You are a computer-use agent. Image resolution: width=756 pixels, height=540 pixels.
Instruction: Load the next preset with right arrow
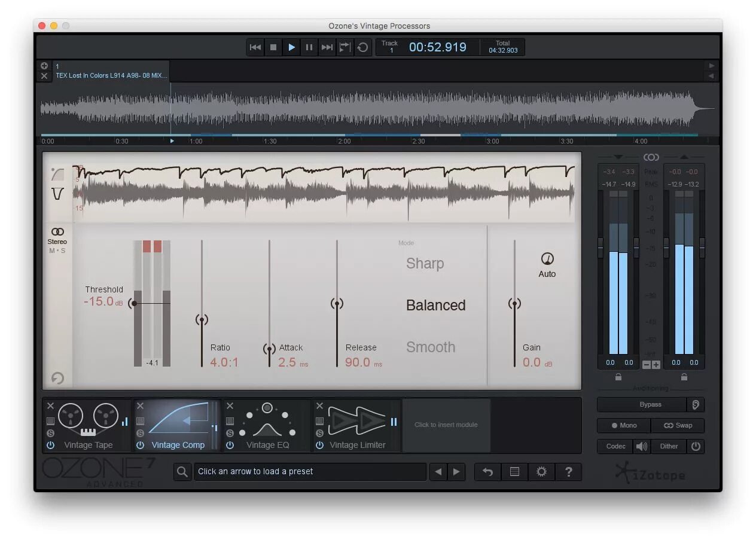point(456,472)
